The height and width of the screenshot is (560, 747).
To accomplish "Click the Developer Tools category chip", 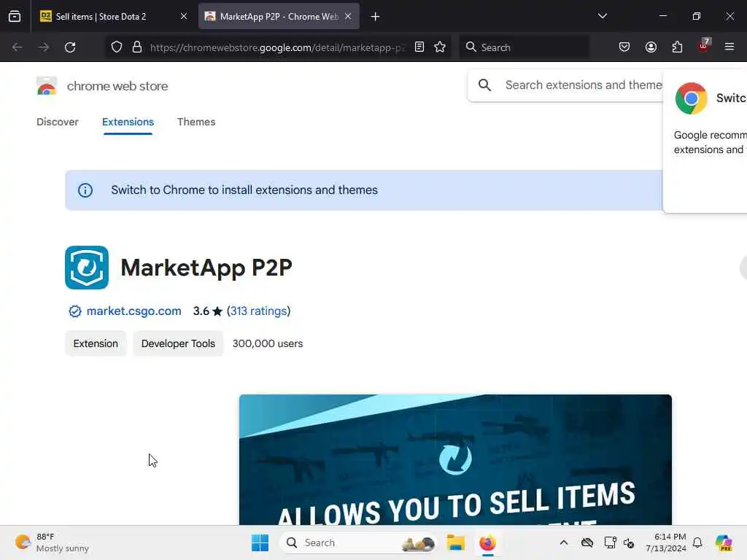I will coord(178,343).
